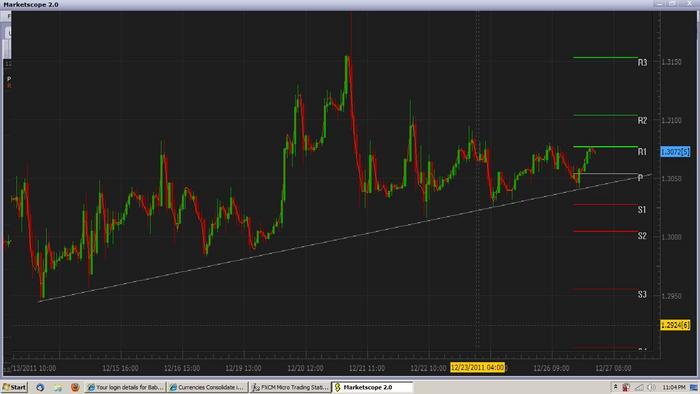The height and width of the screenshot is (394, 700).
Task: Launch Internet Explorer from quick launch
Action: [x=40, y=387]
